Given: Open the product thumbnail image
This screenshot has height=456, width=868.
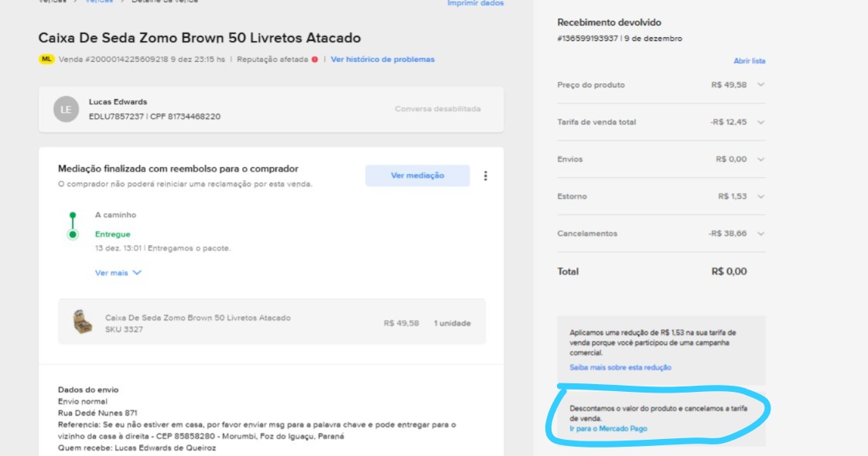Looking at the screenshot, I should pos(83,322).
